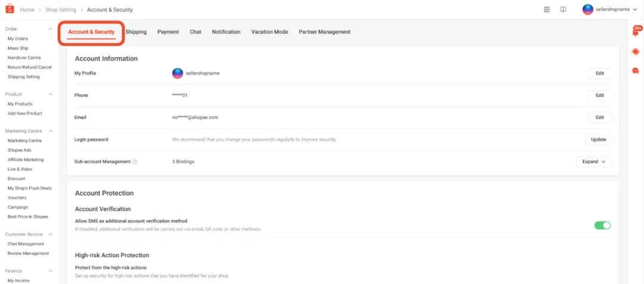Toggle SMS account verification switch
Image resolution: width=644 pixels, height=284 pixels.
point(602,225)
